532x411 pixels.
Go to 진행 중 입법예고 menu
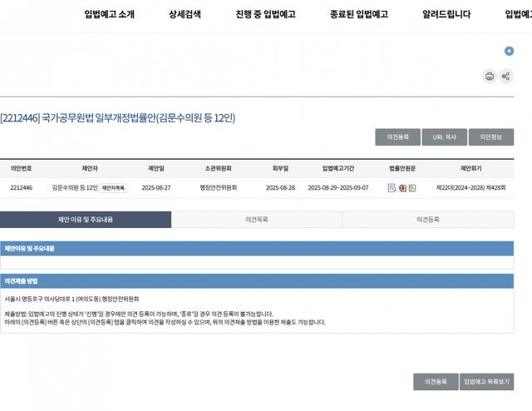[x=265, y=14]
